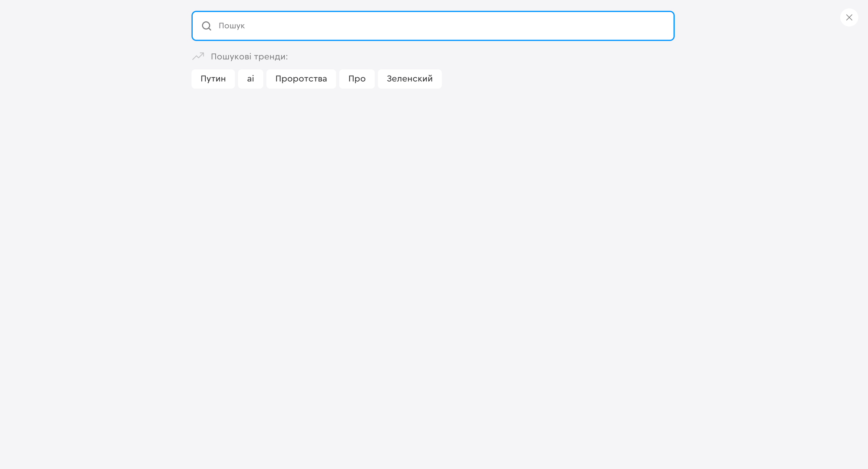Screen dimensions: 868x469
Task: Open the Пророцтва trending search
Action: click(x=301, y=79)
